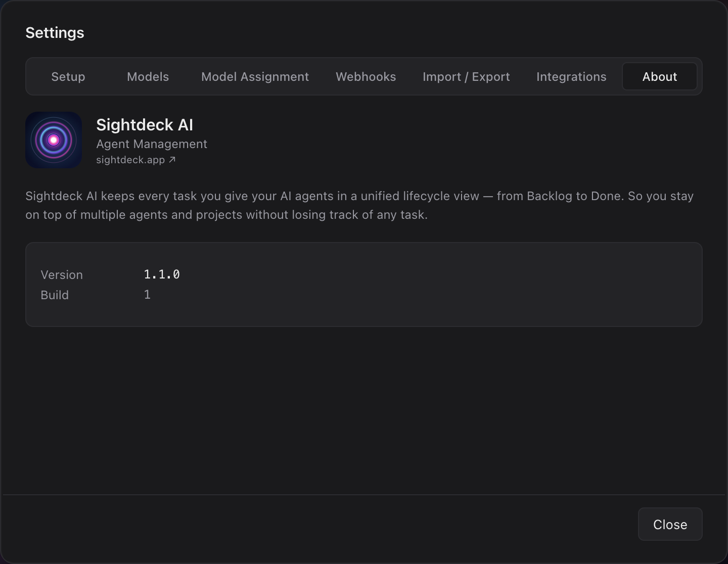This screenshot has width=728, height=564.
Task: Switch to the Integrations tab
Action: (x=571, y=77)
